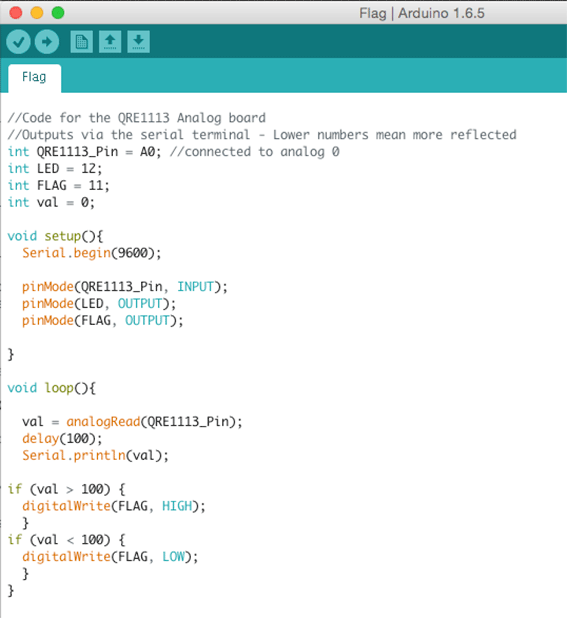The image size is (567, 618).
Task: Click 'digitalWrite(FLAG, HIGH);' line
Action: pos(113,506)
